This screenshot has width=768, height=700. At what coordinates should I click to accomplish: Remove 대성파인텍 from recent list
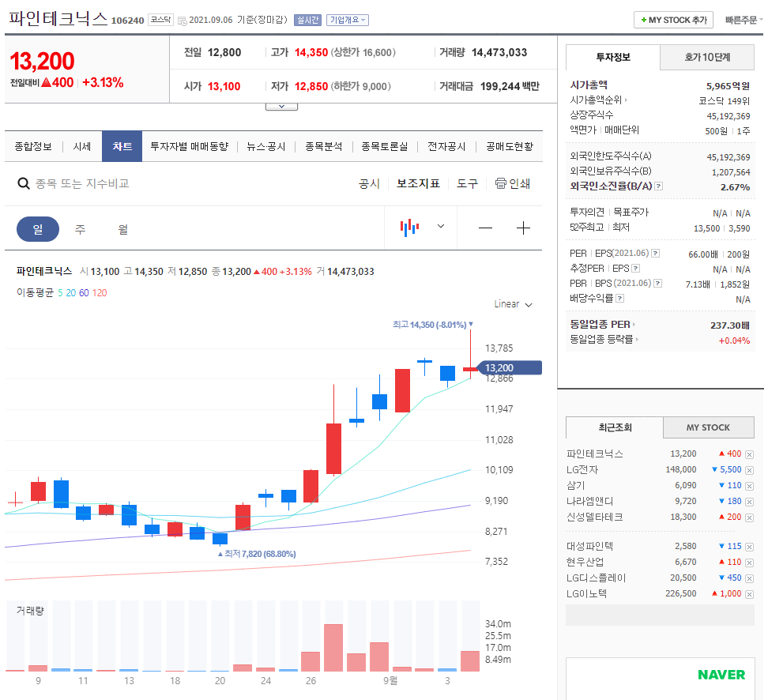[749, 547]
